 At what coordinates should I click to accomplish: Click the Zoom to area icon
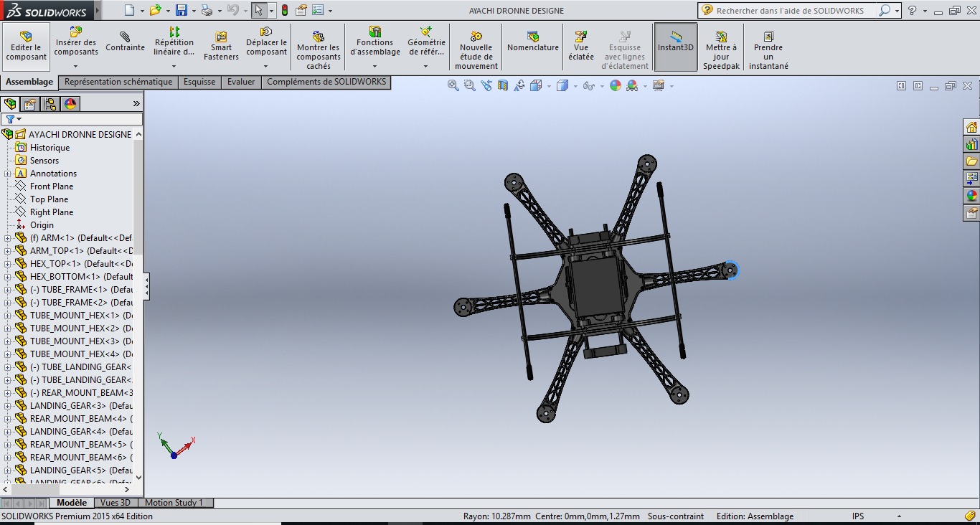[x=469, y=85]
